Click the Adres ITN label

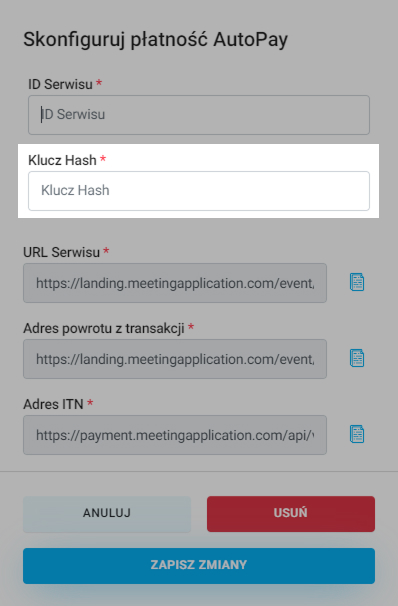coord(53,404)
